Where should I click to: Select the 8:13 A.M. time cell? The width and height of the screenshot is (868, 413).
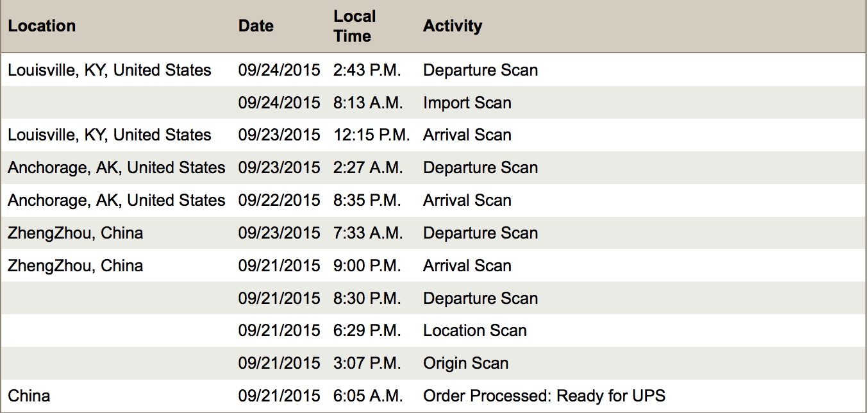(368, 103)
